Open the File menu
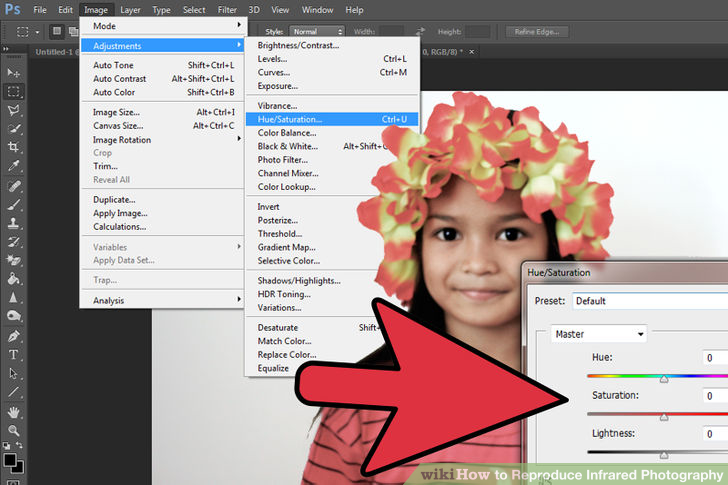 click(40, 10)
